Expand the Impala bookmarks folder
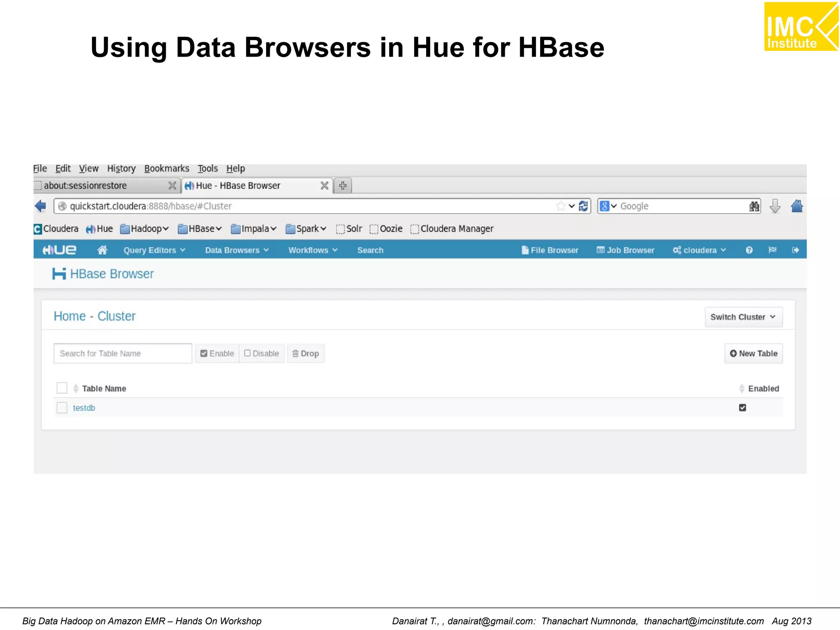This screenshot has width=840, height=630. (x=253, y=229)
